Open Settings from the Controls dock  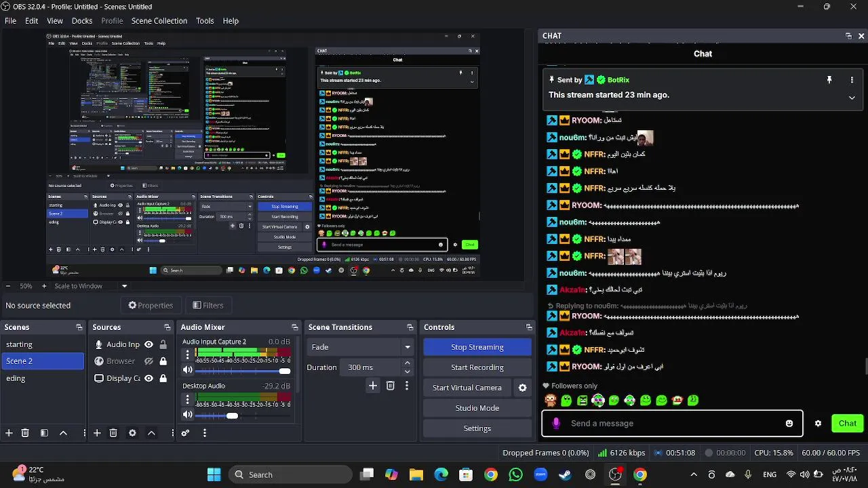click(x=477, y=428)
